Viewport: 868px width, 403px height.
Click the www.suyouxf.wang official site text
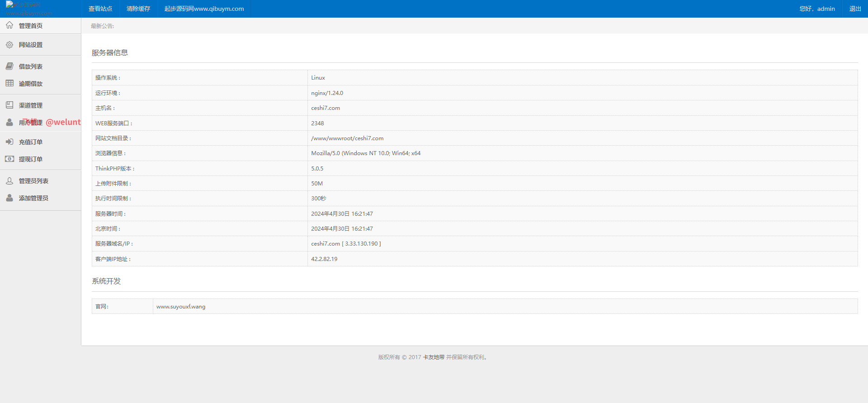coord(181,307)
